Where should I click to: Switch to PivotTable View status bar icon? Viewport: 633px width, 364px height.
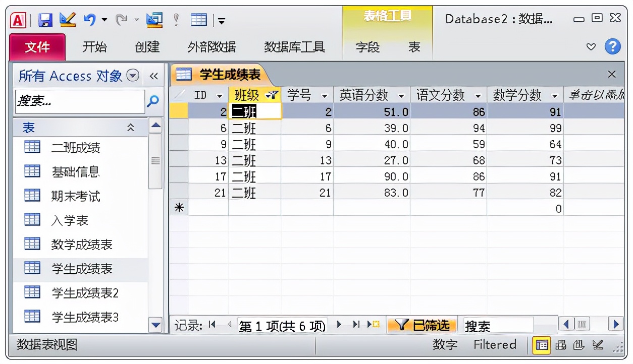(x=560, y=345)
